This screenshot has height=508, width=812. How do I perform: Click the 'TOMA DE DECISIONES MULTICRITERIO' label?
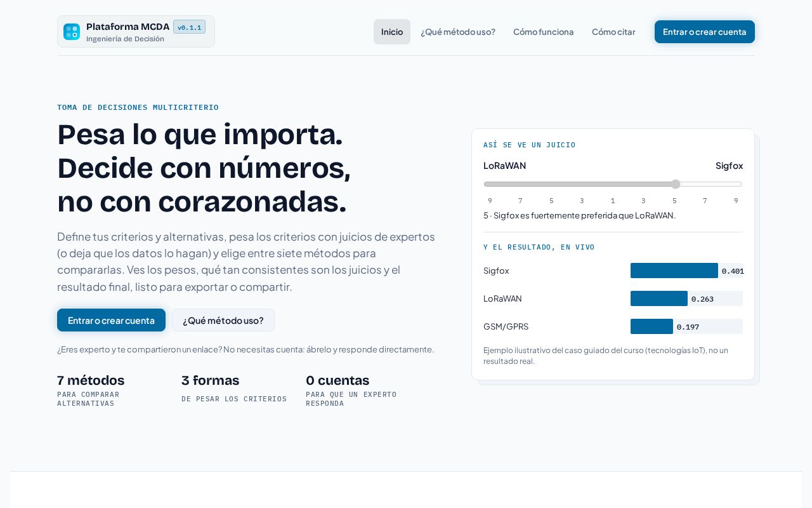click(x=138, y=107)
